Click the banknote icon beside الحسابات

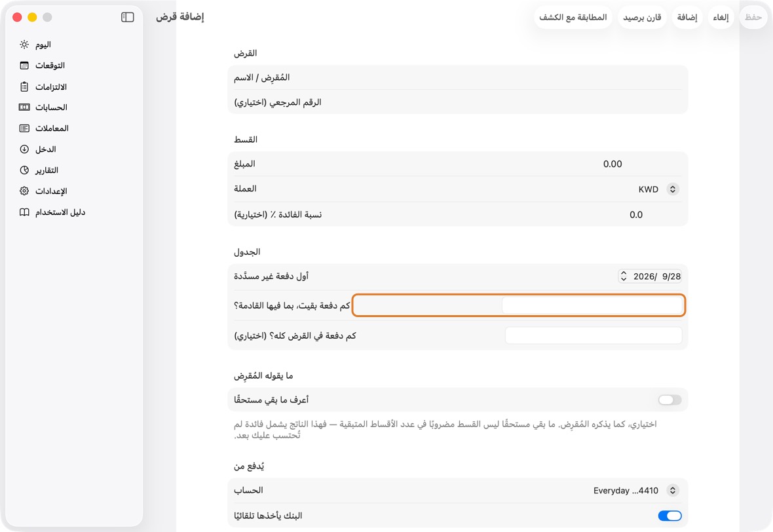[x=24, y=107]
